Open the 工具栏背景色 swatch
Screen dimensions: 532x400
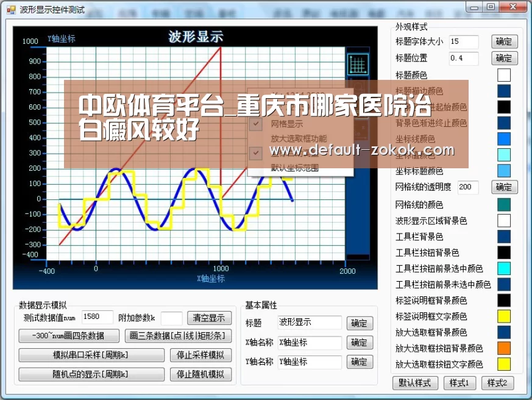tap(504, 237)
